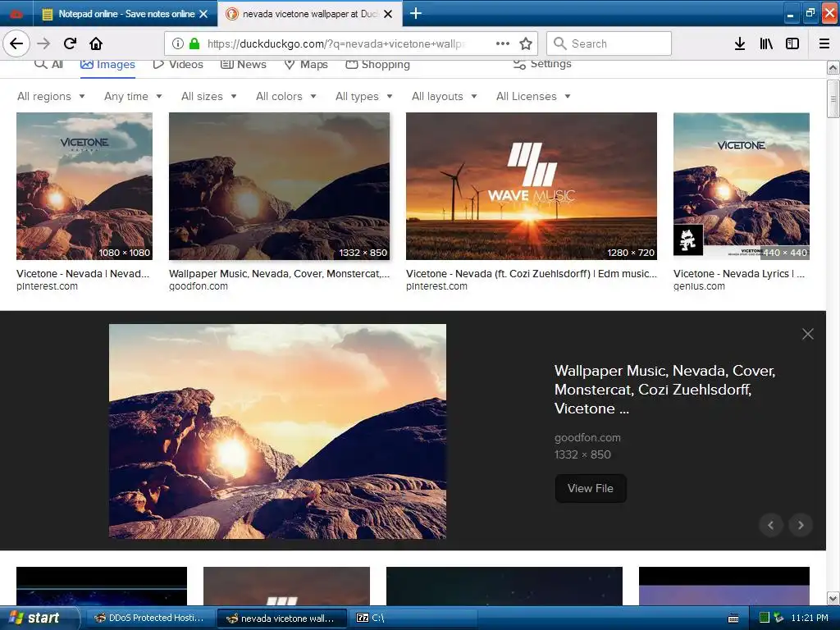Image resolution: width=840 pixels, height=630 pixels.
Task: Open the Maps search category
Action: click(x=306, y=64)
